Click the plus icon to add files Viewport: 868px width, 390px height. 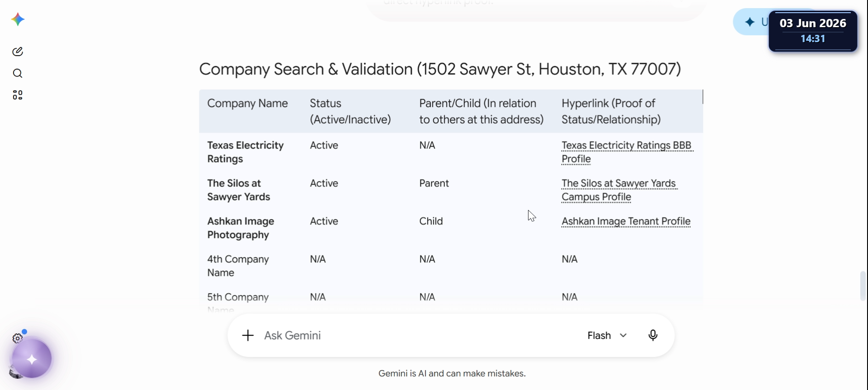pyautogui.click(x=248, y=335)
